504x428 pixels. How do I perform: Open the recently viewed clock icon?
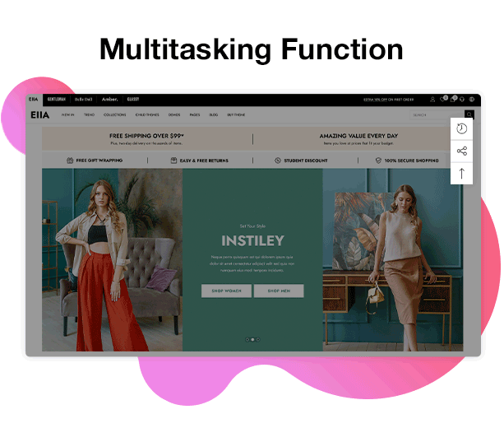[x=461, y=129]
